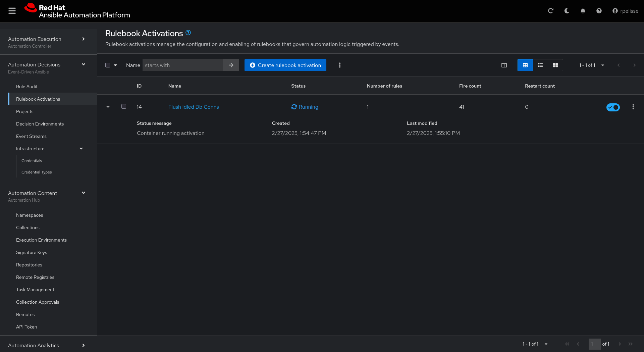Disable the Flush Idled Db Conns activation toggle
The image size is (644, 352).
point(613,107)
